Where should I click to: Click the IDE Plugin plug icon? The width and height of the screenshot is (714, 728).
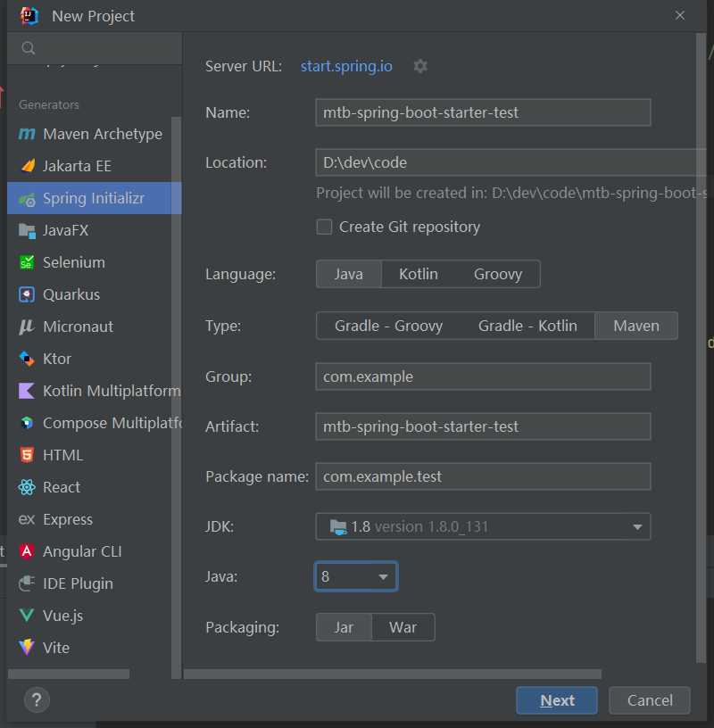click(x=27, y=583)
